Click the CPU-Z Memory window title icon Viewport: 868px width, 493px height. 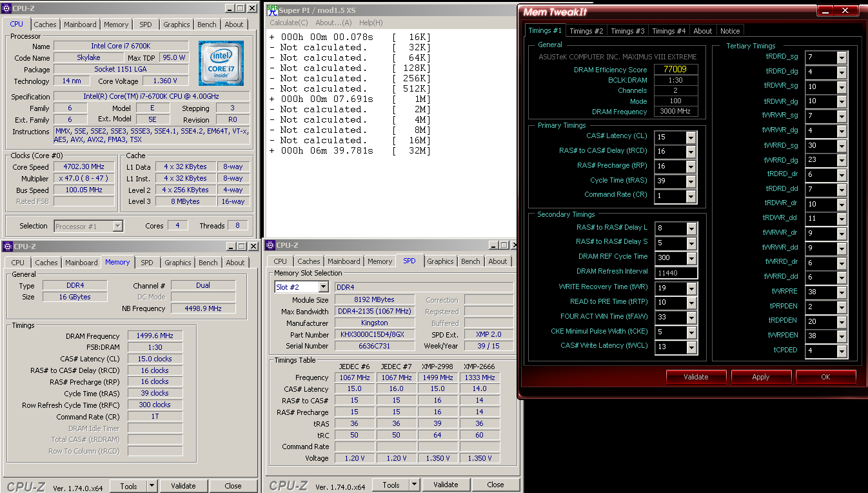click(6, 246)
